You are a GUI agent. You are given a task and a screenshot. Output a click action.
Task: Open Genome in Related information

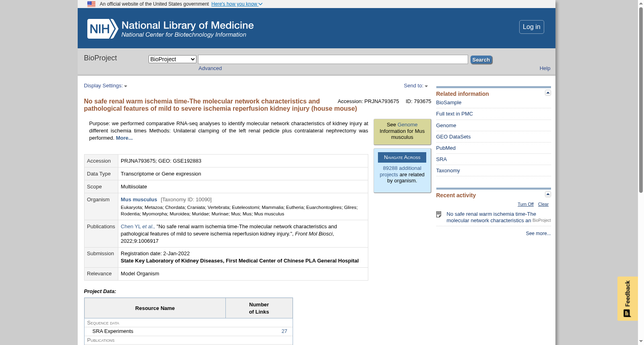446,126
